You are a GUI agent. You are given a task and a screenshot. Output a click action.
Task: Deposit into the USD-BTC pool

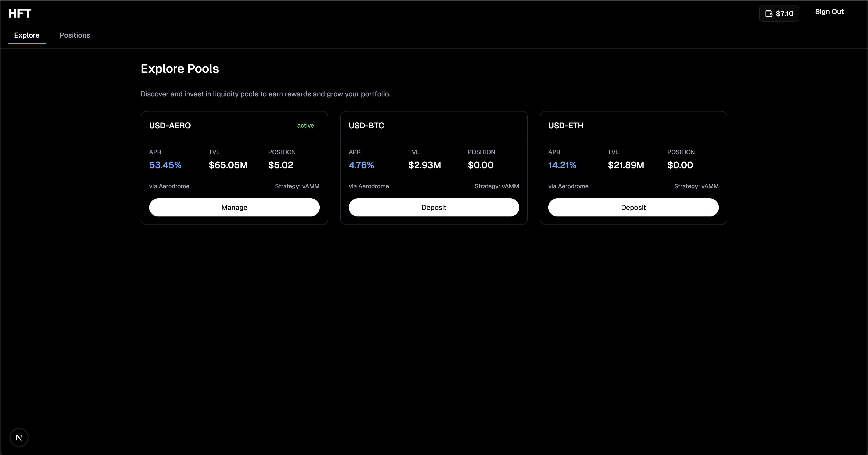(x=434, y=207)
